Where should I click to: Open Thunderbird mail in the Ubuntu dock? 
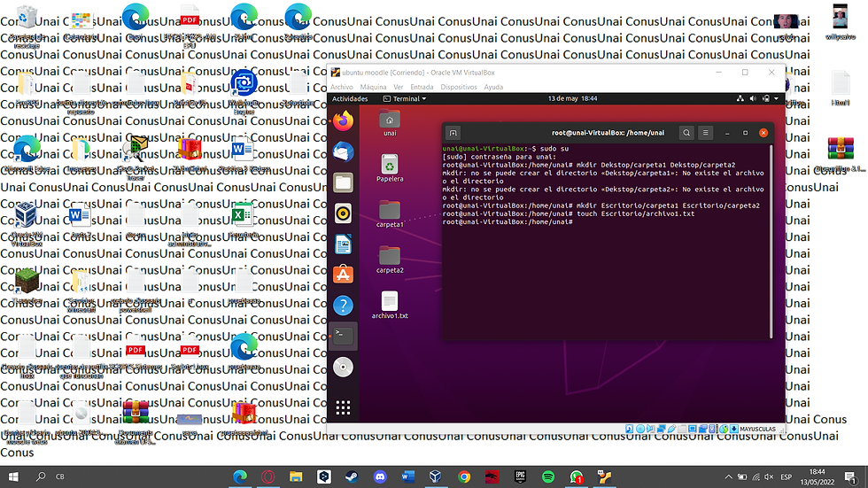[343, 151]
